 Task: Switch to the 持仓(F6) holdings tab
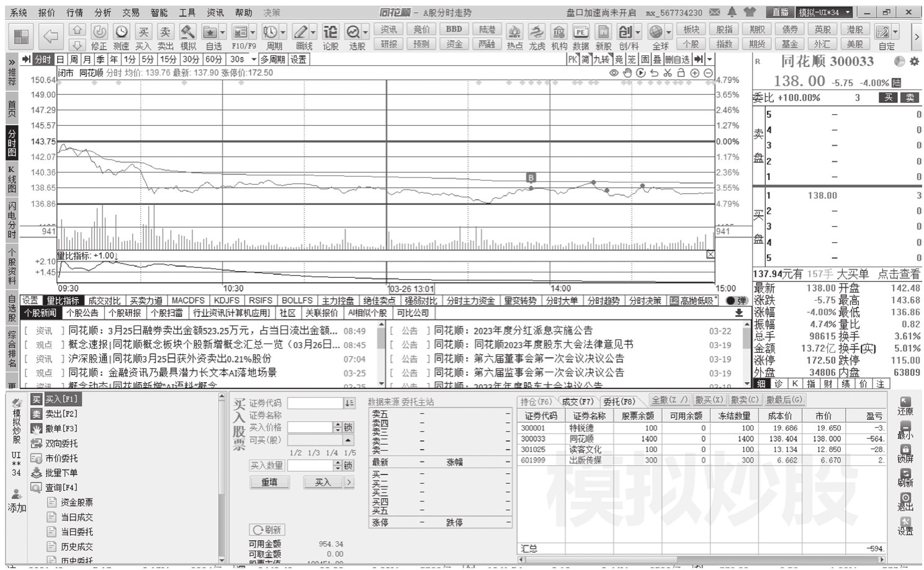point(536,402)
